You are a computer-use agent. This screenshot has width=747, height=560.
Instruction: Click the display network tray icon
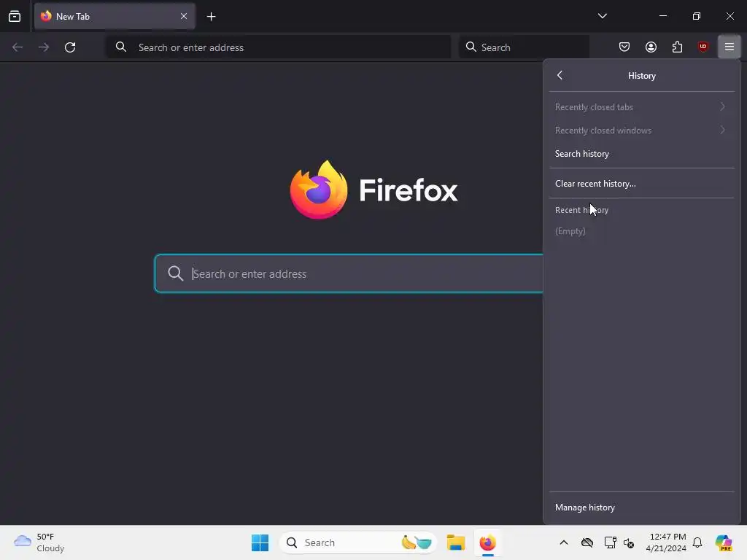(x=610, y=542)
